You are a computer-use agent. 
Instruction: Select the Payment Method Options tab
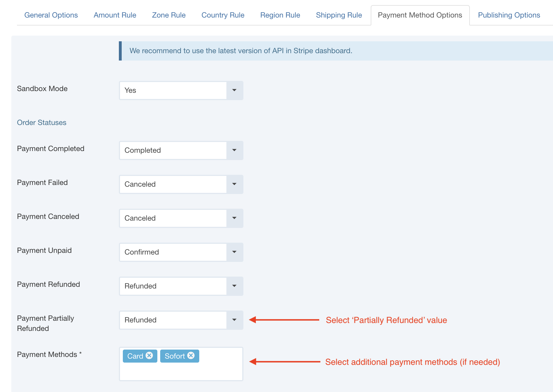(420, 15)
